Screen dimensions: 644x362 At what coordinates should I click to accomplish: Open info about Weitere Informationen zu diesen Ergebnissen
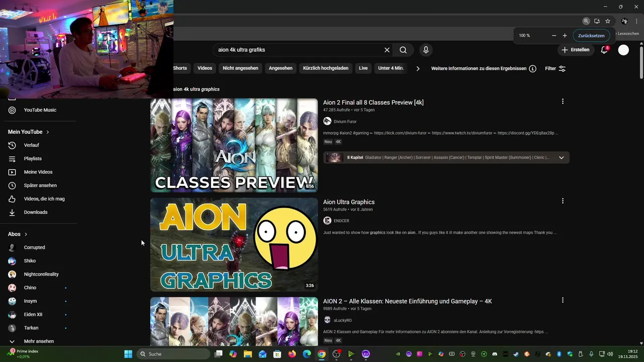tap(532, 68)
